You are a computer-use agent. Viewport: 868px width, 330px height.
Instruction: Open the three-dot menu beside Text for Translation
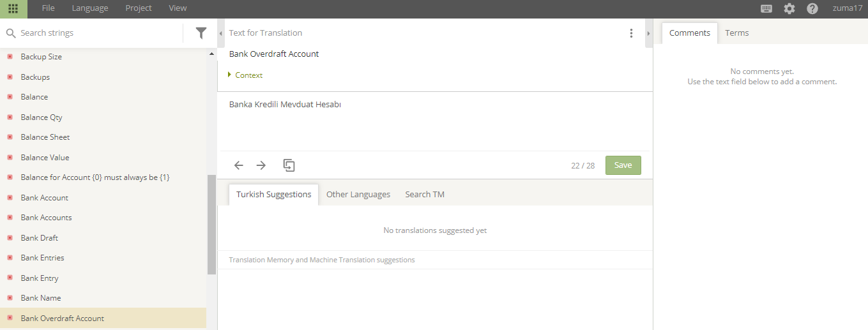coord(631,33)
